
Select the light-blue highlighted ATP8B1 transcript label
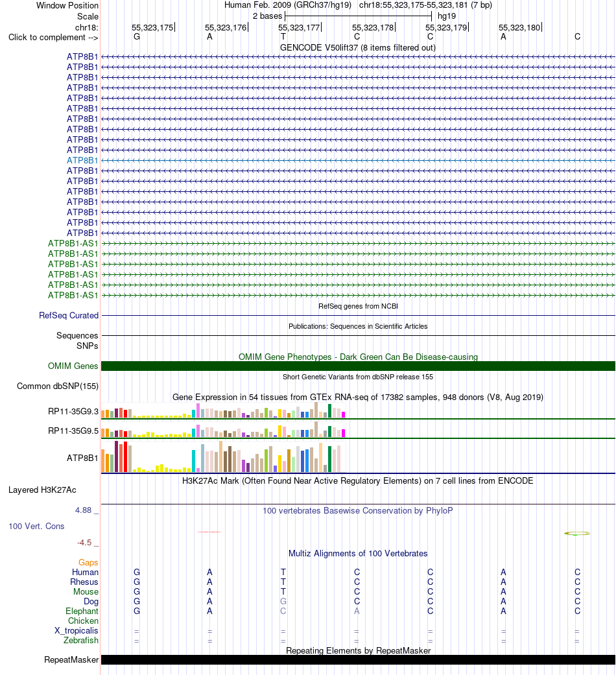[x=82, y=160]
